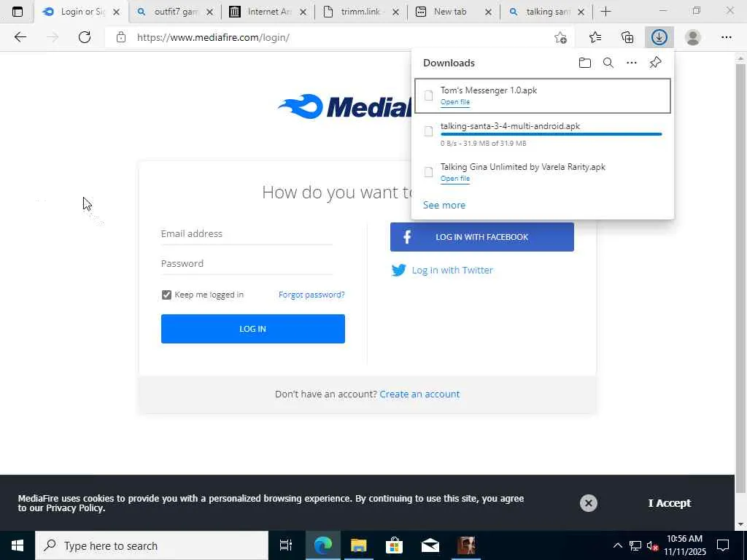
Task: Select the talking-santa-3-4-multi-android.apk download item
Action: 543,134
